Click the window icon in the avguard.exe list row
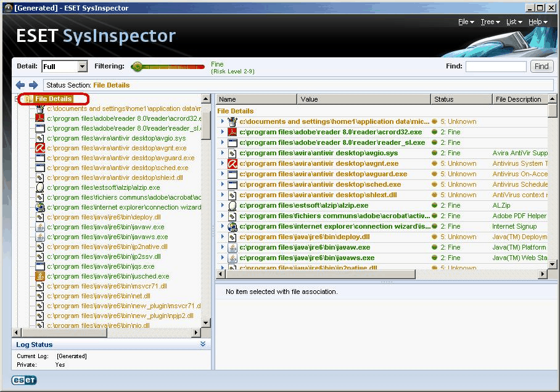Screen dimensions: 560x392 [x=233, y=174]
